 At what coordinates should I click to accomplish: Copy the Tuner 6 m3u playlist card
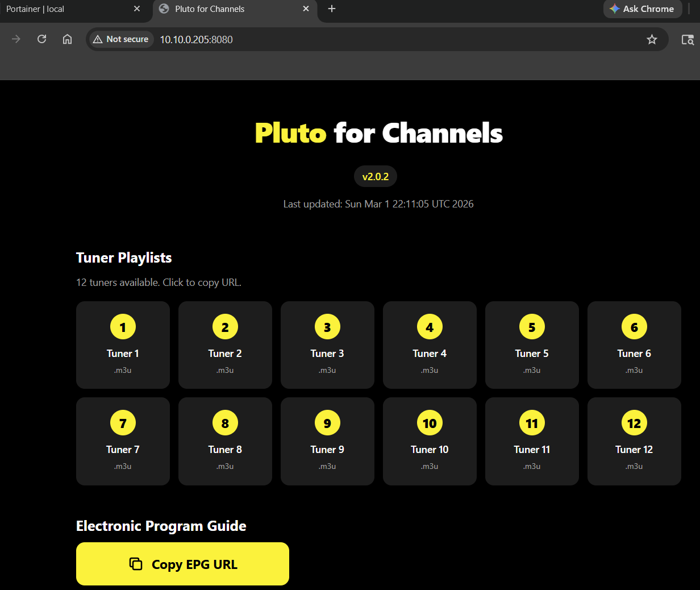(x=634, y=345)
